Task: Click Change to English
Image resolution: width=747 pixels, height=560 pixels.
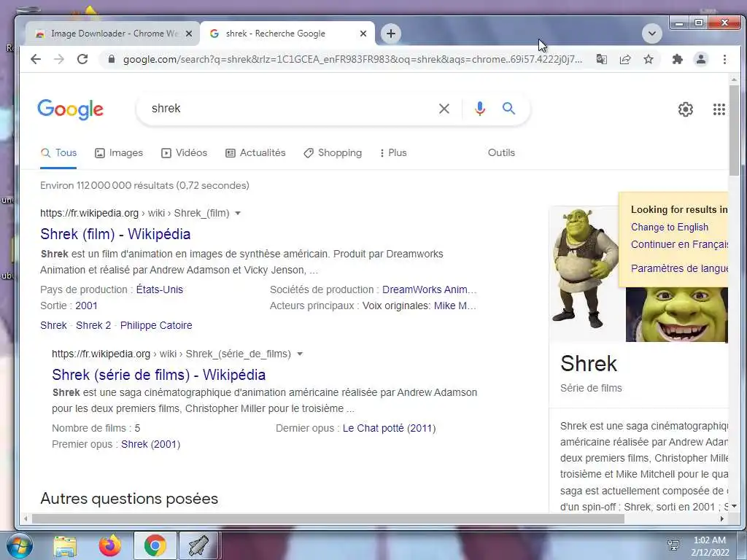Action: pos(670,227)
